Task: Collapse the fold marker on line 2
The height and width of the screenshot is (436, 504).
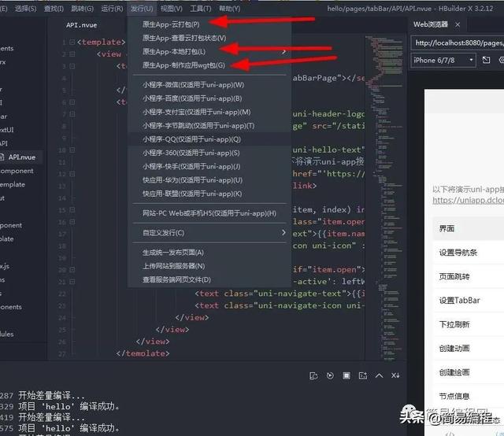Action: tap(72, 54)
